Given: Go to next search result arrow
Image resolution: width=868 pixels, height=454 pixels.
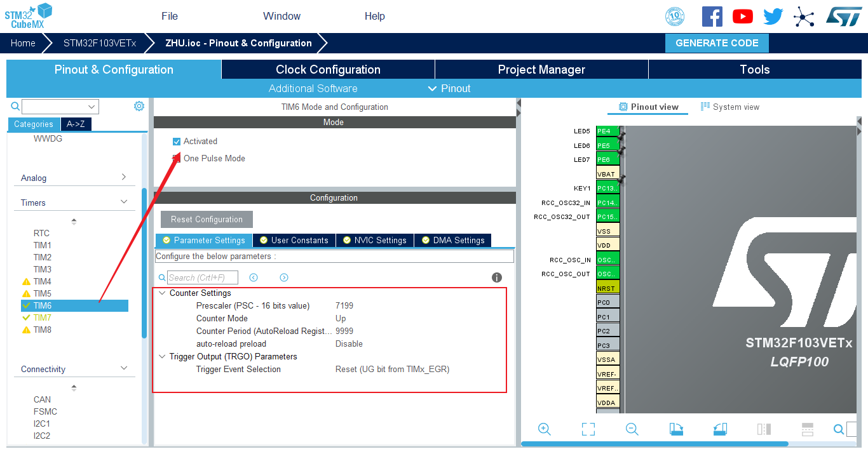Looking at the screenshot, I should point(284,277).
